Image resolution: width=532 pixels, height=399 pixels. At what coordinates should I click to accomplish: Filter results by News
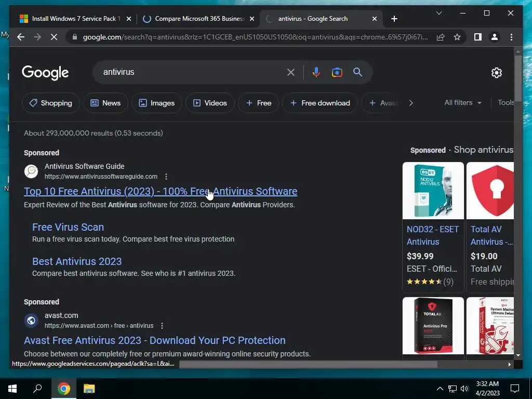pos(105,103)
